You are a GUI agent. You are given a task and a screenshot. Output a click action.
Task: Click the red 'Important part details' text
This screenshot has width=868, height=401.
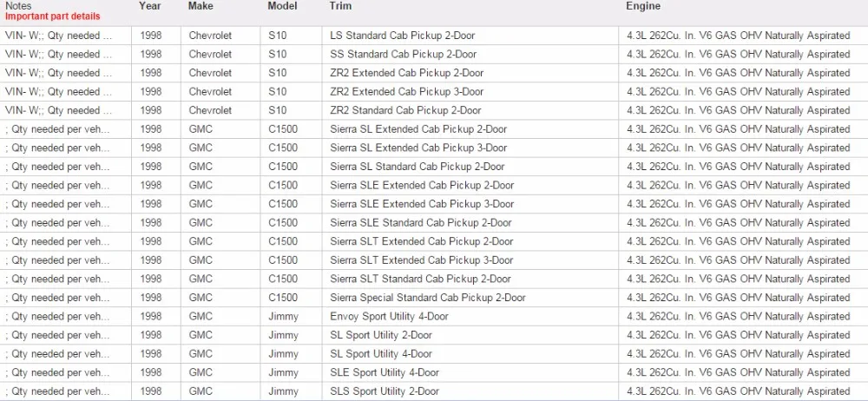pyautogui.click(x=53, y=16)
